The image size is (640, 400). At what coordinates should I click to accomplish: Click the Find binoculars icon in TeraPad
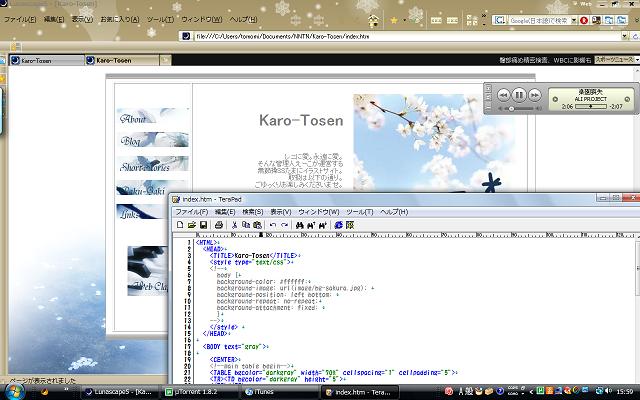[300, 226]
